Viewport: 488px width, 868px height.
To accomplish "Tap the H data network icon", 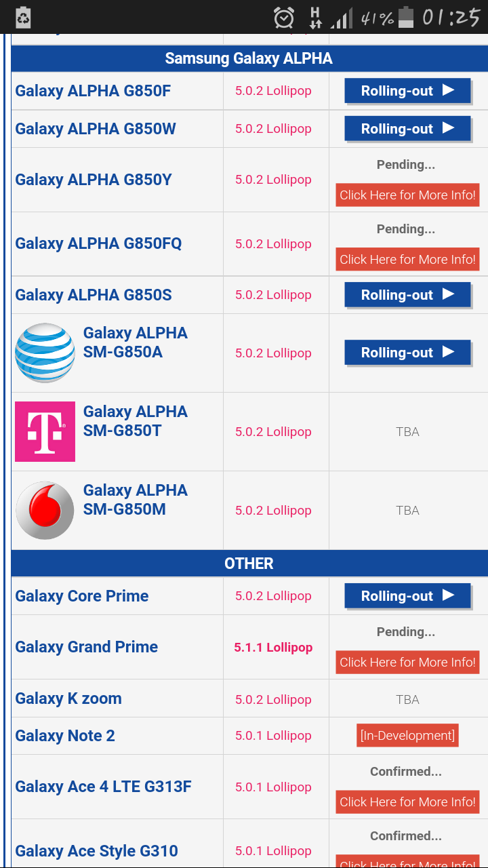I will click(315, 17).
